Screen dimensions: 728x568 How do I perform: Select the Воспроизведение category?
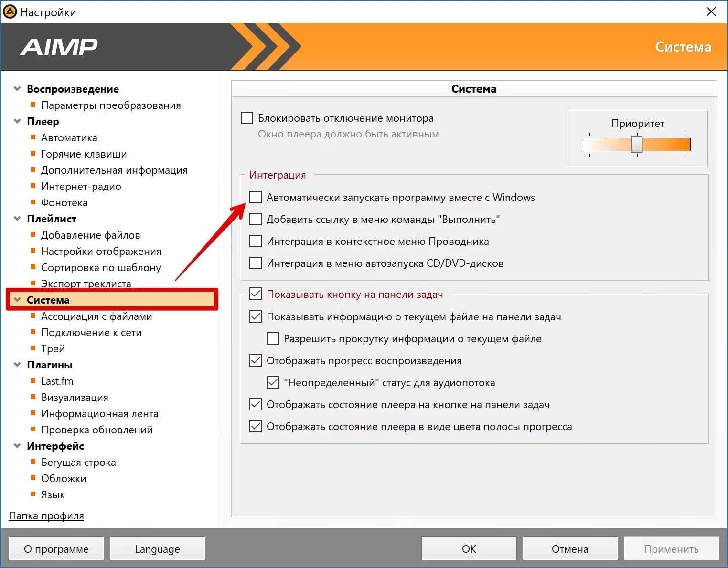(x=73, y=89)
